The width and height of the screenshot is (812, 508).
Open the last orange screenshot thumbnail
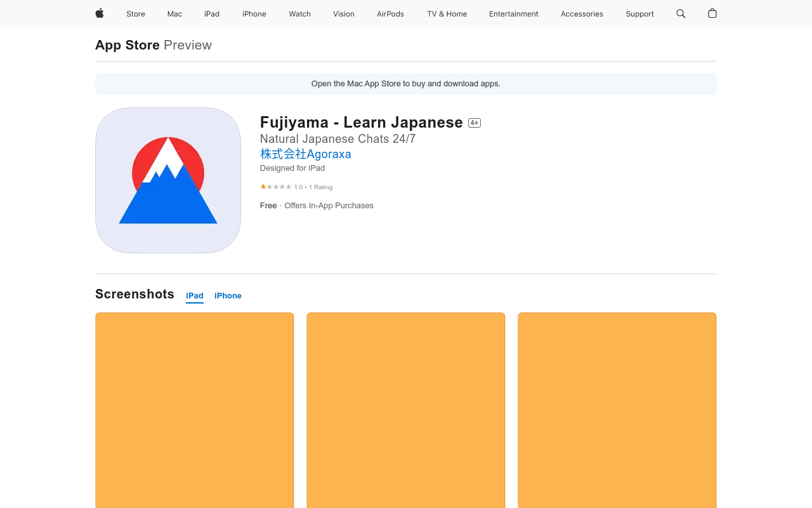coord(617,410)
